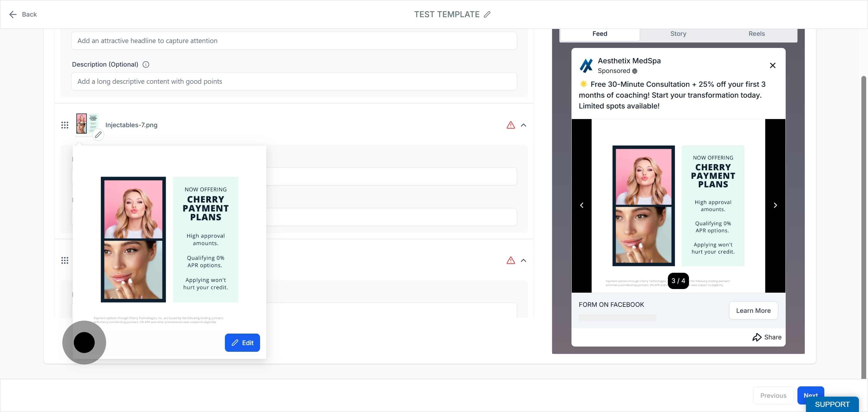Click the Sponsored globe icon
Image resolution: width=868 pixels, height=412 pixels.
634,71
